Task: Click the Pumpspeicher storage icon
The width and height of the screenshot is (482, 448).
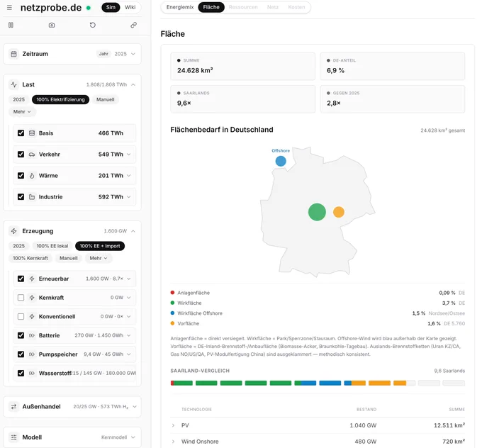Action: (x=32, y=354)
